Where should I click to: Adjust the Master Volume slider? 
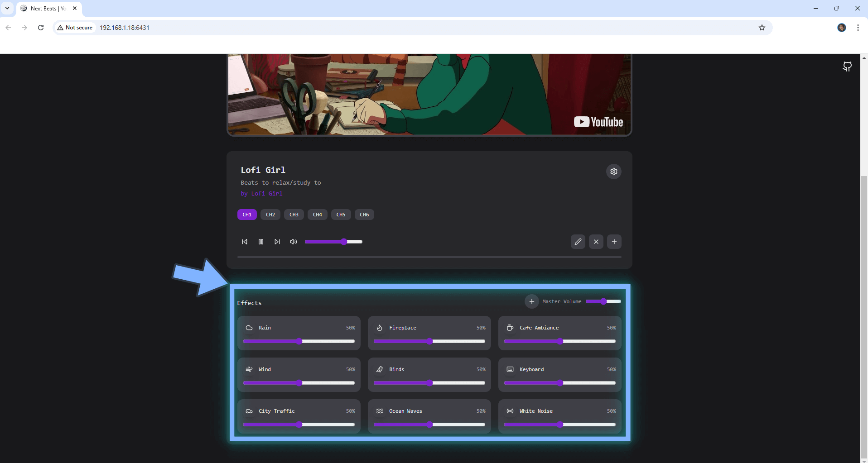(603, 301)
